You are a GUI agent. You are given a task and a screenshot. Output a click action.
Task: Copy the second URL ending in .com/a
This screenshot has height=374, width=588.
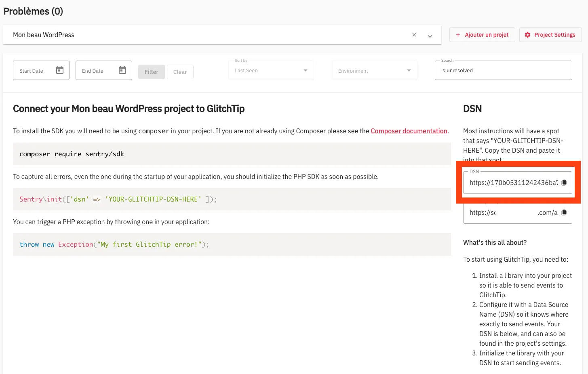(564, 212)
